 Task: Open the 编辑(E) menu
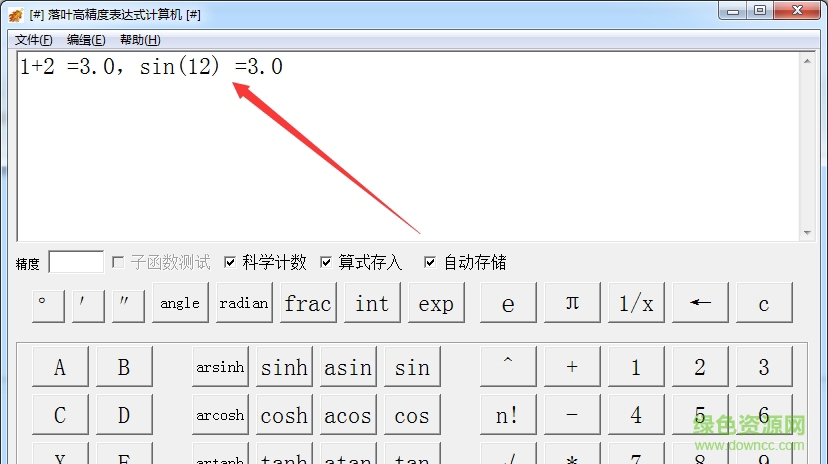point(86,40)
